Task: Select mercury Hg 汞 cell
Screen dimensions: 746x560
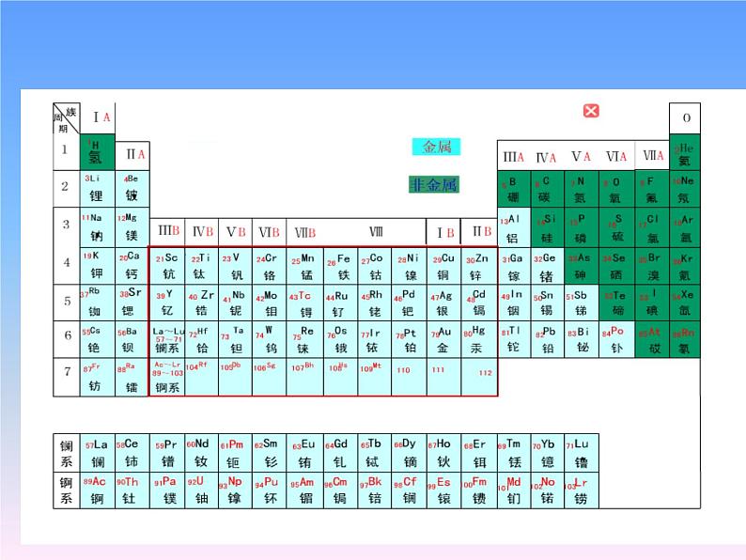Action: tap(478, 339)
